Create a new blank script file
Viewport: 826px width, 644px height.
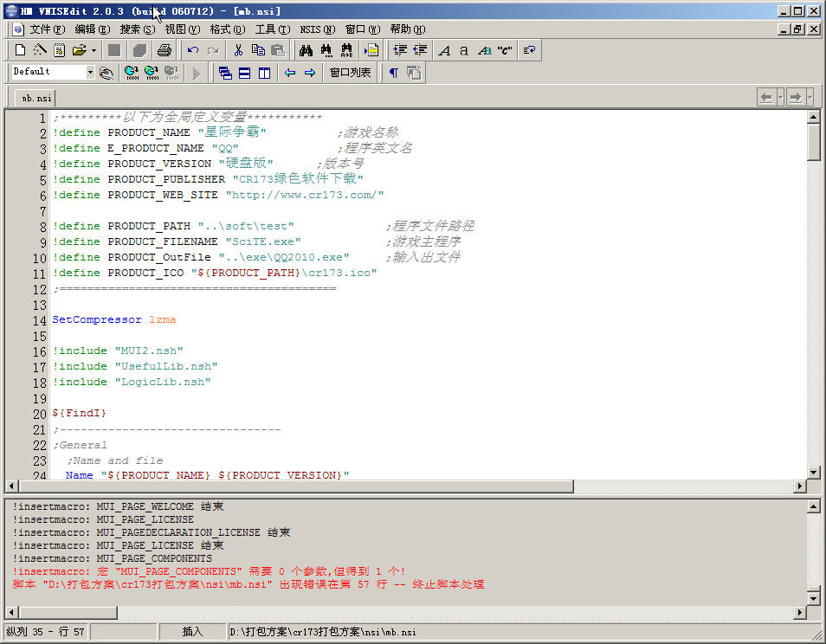(x=20, y=50)
